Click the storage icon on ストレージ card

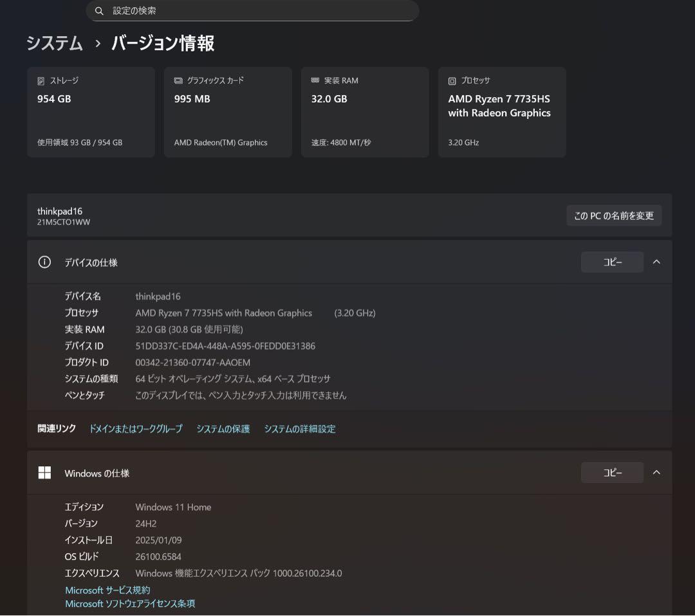[40, 80]
